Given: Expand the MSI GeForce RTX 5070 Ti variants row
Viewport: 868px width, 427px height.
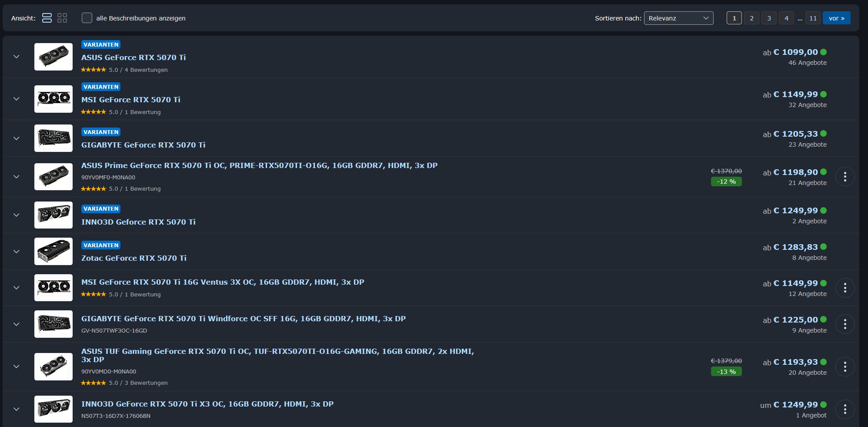Looking at the screenshot, I should [x=17, y=99].
